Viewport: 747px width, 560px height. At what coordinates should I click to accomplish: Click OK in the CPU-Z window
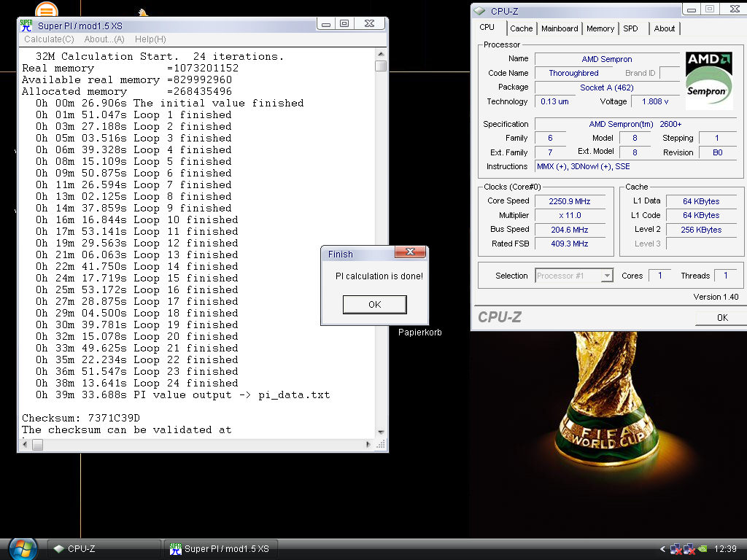(x=722, y=318)
